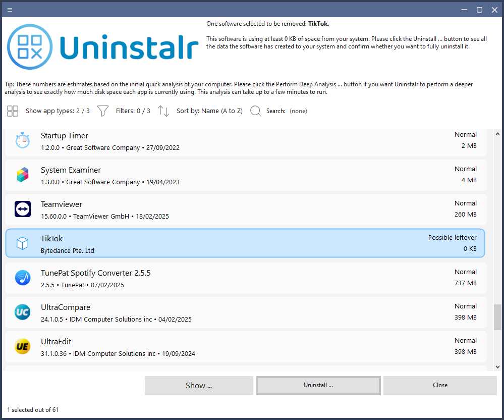Click the search magnifier icon
The width and height of the screenshot is (504, 420).
(x=256, y=111)
